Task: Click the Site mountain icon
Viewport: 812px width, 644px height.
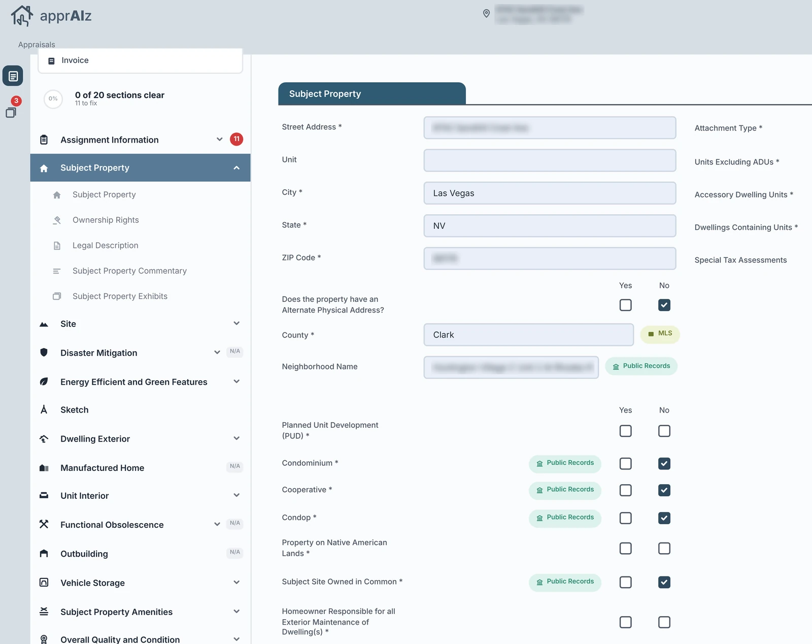Action: tap(44, 324)
